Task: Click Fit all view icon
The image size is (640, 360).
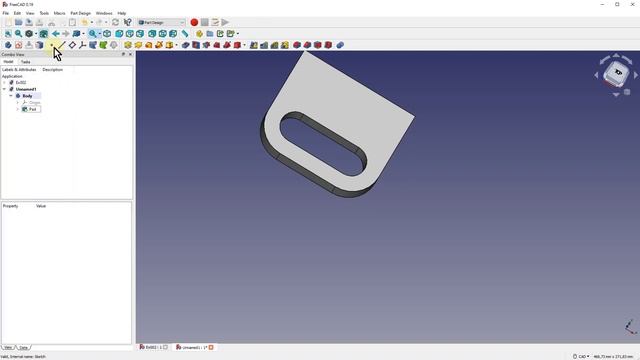Action: click(8, 34)
